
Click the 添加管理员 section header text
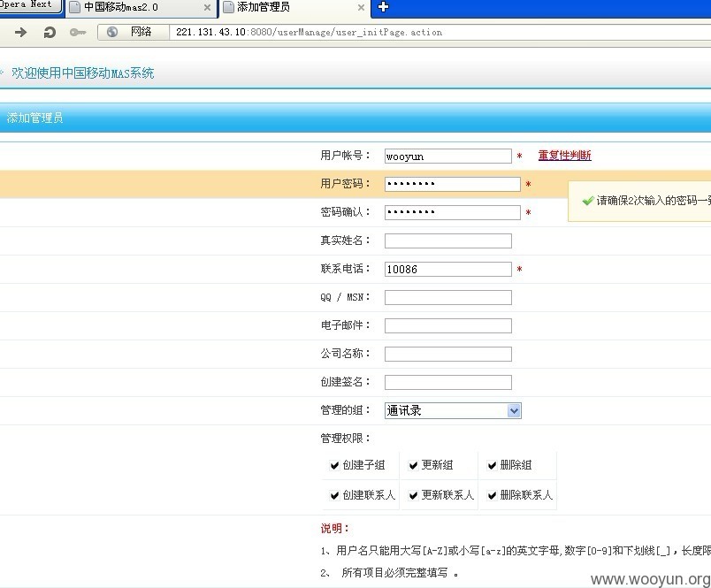point(34,118)
